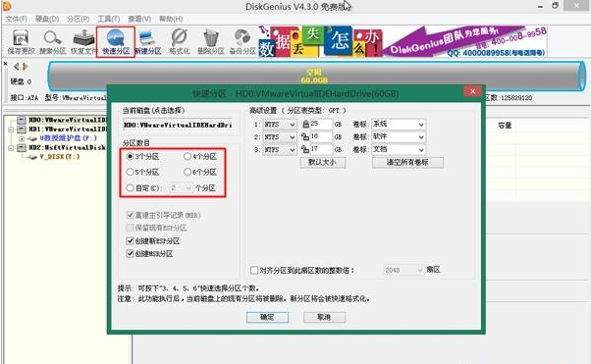Viewport: 591px width, 364px height.
Task: Open the File (文件) menu
Action: pyautogui.click(x=16, y=19)
